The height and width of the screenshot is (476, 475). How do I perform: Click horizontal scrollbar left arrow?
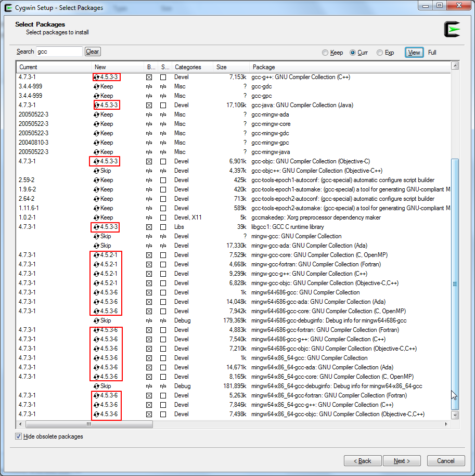click(20, 424)
